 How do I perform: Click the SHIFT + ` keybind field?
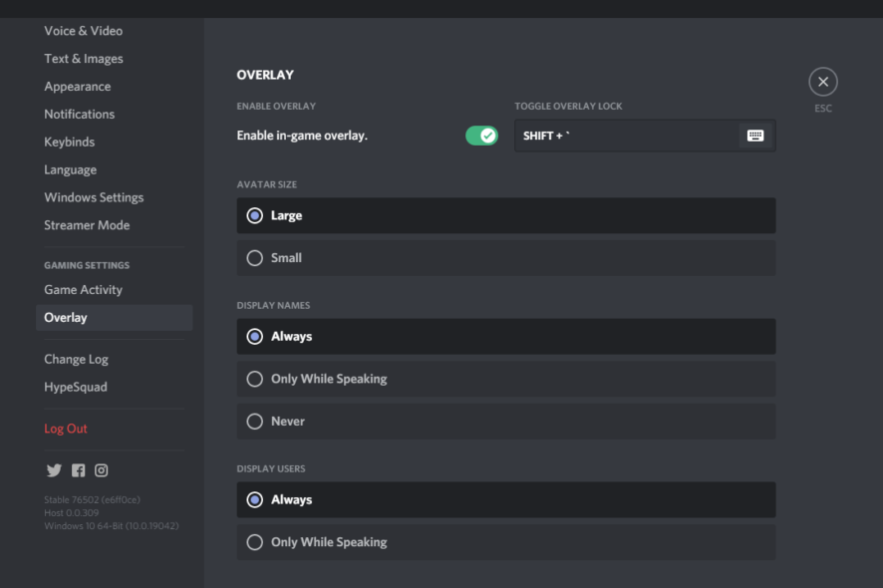pos(645,136)
